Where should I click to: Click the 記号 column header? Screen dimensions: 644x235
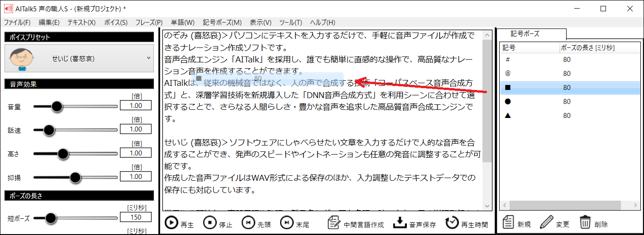click(529, 47)
